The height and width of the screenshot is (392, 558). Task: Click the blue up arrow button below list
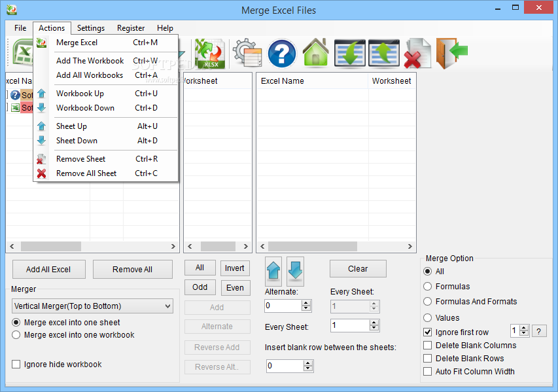pos(273,271)
